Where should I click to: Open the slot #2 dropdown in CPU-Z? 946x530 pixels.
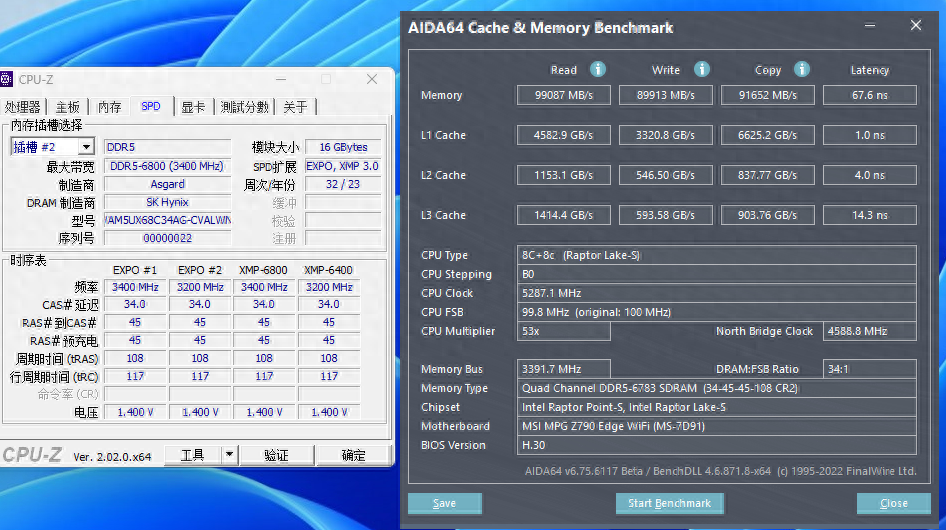(86, 147)
